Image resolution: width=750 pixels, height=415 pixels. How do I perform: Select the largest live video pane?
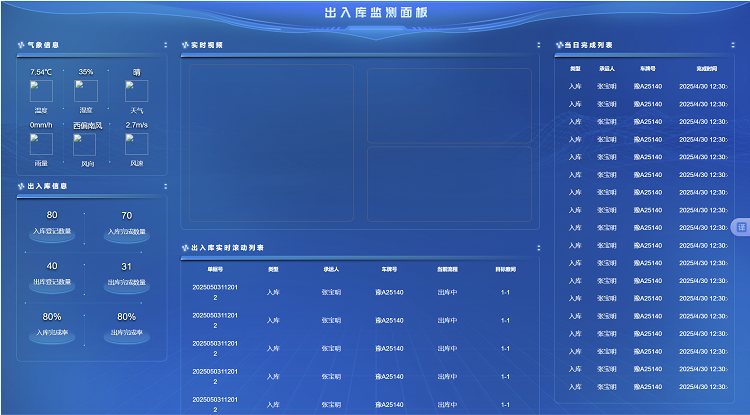point(271,143)
